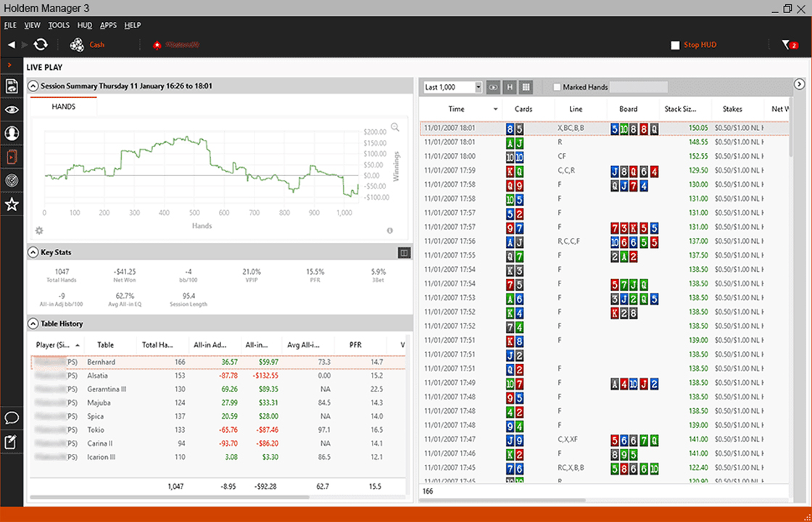Open Time column sort dropdown arrow
Image resolution: width=812 pixels, height=522 pixels.
[x=496, y=109]
